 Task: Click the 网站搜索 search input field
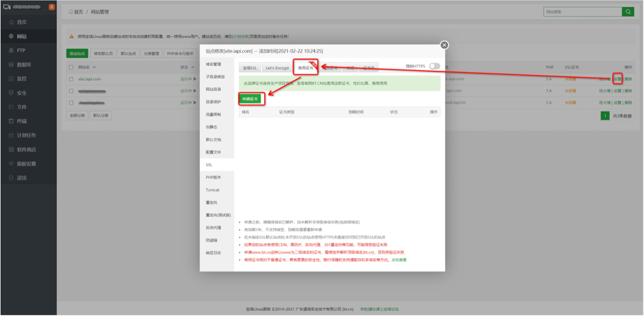coord(582,12)
